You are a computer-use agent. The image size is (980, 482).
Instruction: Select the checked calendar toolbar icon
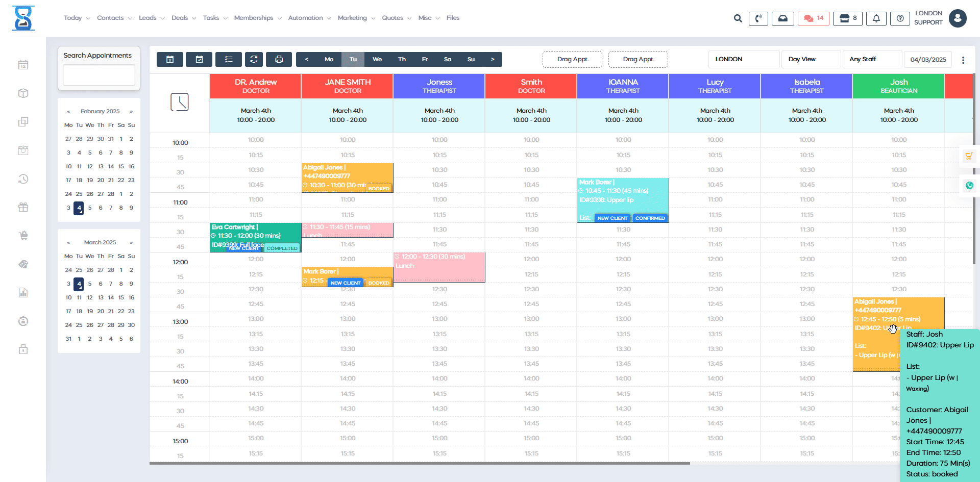pos(199,59)
